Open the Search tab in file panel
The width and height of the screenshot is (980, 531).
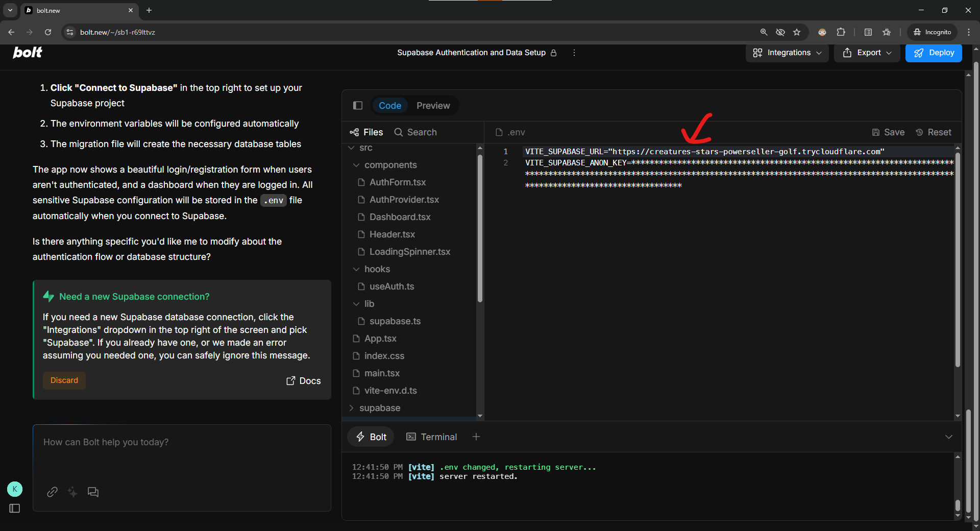coord(415,132)
